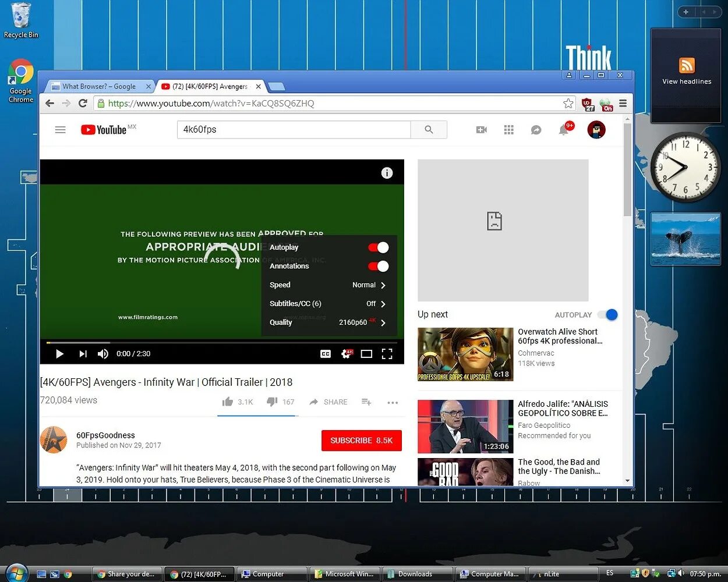Viewport: 728px width, 582px height.
Task: Open the uBlock Origin extension icon
Action: tap(588, 104)
